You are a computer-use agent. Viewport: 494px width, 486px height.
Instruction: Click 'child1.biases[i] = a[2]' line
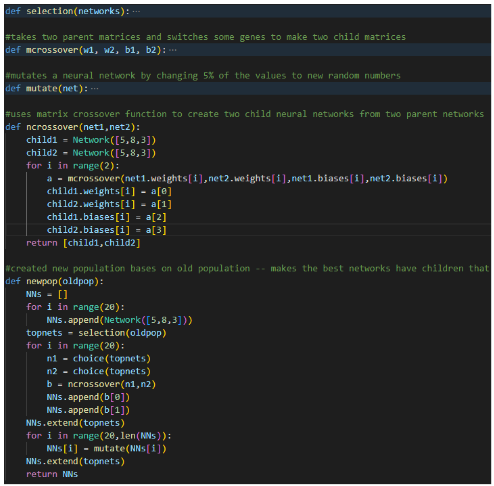(107, 217)
